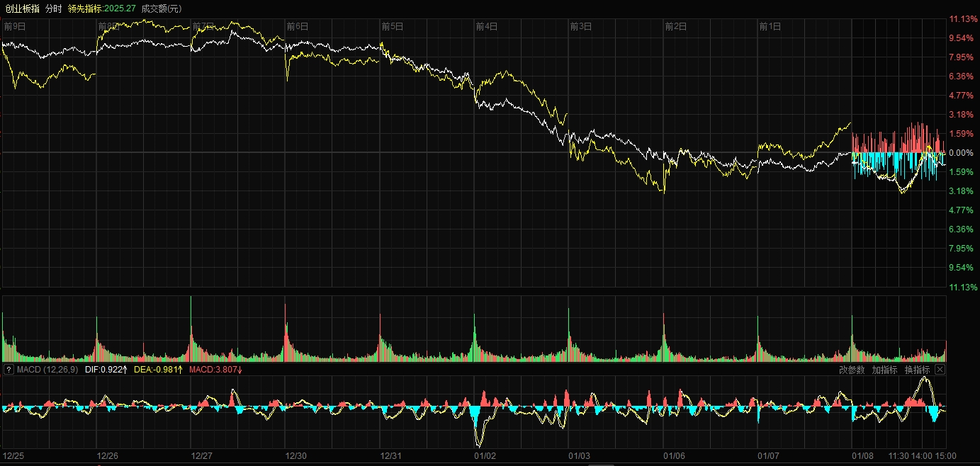Open the MACD indicator help question-mark icon

point(9,370)
